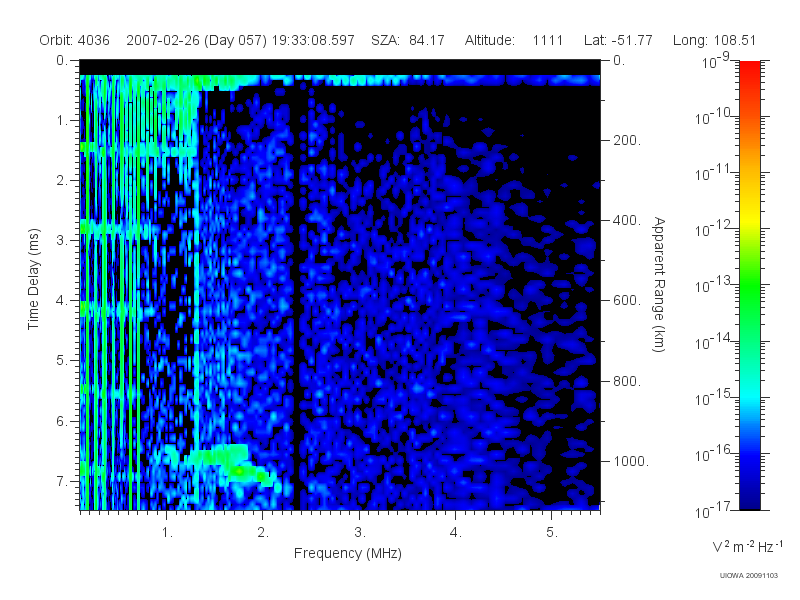Click the 'SZA: 84.17' value
Screen dimensions: 800x600
pos(408,40)
